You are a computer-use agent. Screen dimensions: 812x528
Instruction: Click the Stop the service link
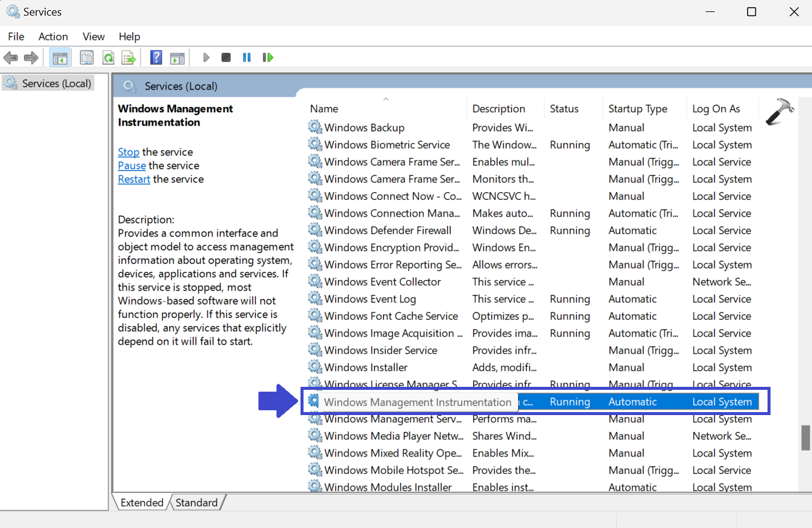pos(129,152)
